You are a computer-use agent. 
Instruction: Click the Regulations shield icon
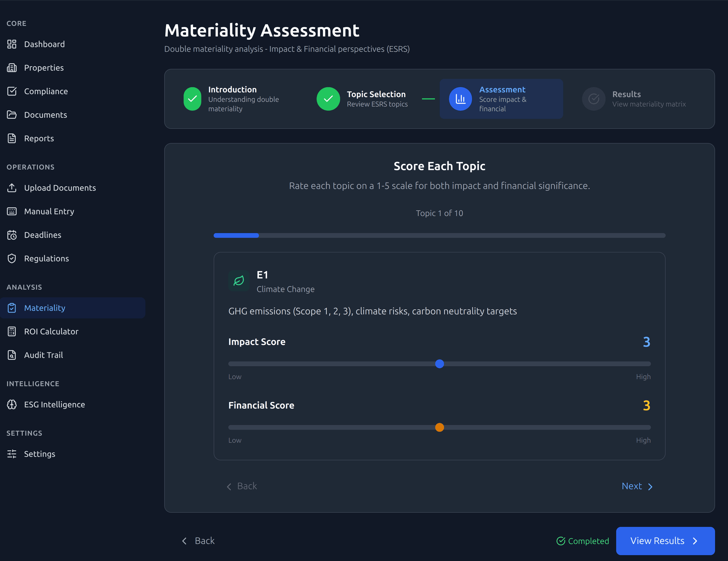tap(12, 259)
